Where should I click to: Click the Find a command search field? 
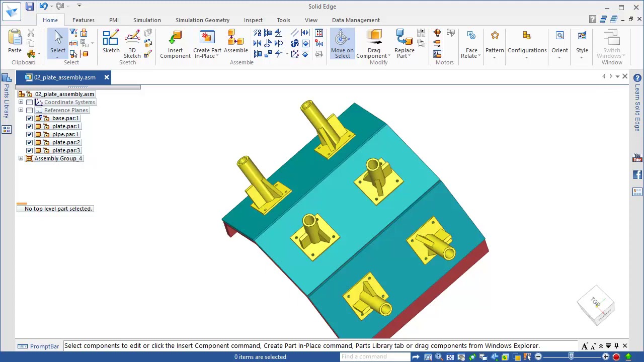375,357
